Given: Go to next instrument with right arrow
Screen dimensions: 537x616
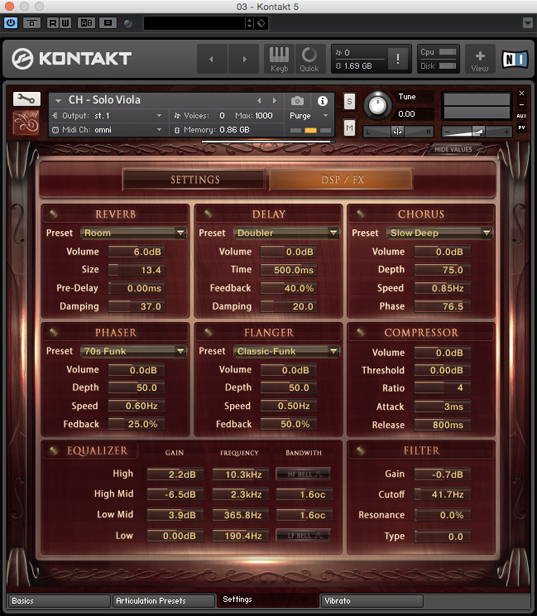Looking at the screenshot, I should click(244, 59).
